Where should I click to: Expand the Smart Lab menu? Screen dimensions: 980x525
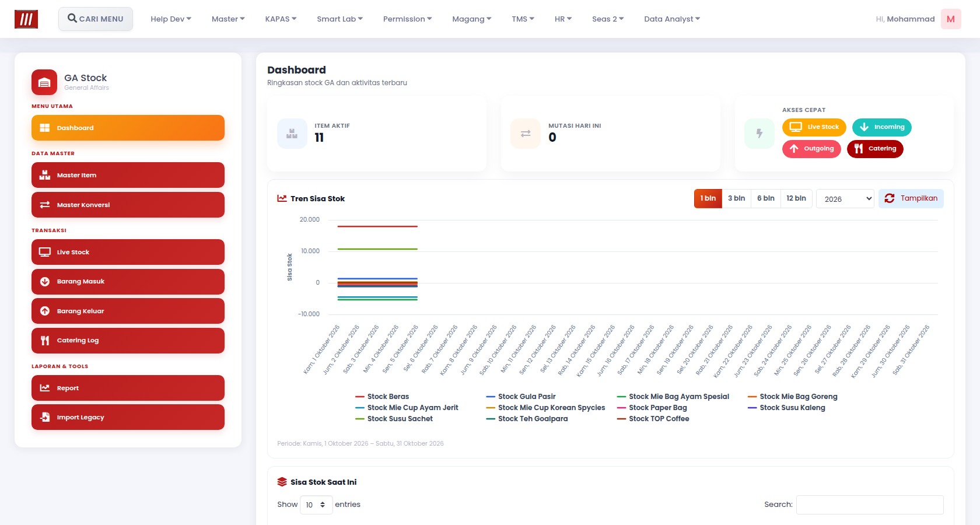click(339, 19)
